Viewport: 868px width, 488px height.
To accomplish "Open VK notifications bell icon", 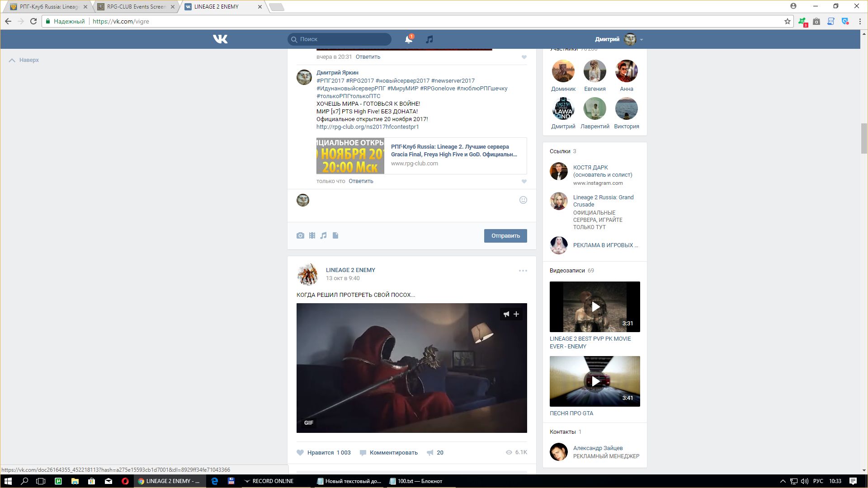I will point(408,39).
